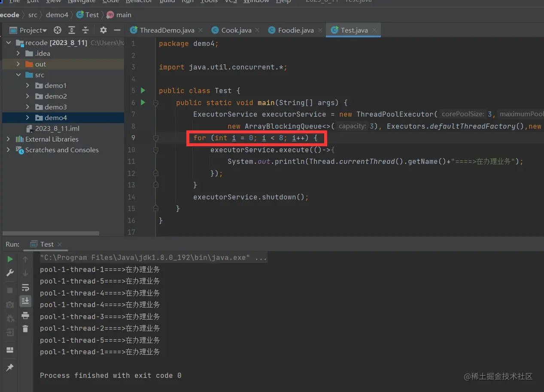544x392 pixels.
Task: Click the down arrow in Run console toolbar
Action: coord(25,273)
